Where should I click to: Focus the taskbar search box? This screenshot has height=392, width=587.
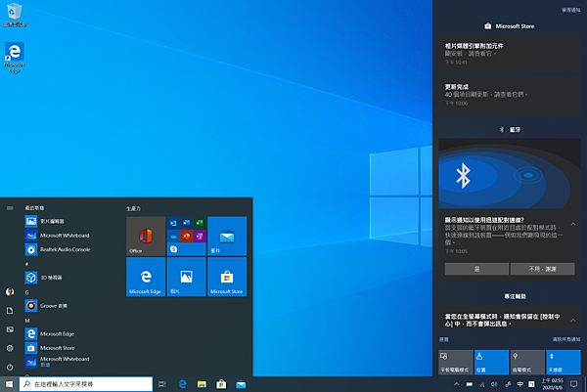coord(86,384)
